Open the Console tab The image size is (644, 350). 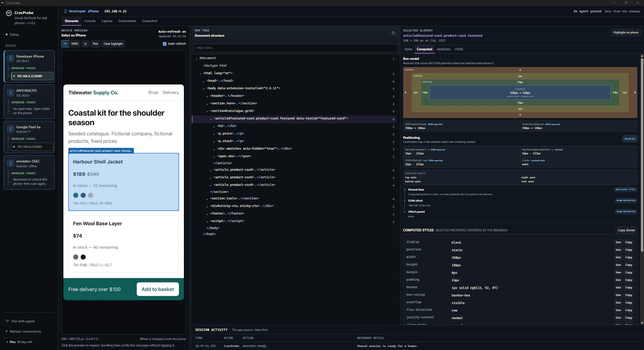90,21
